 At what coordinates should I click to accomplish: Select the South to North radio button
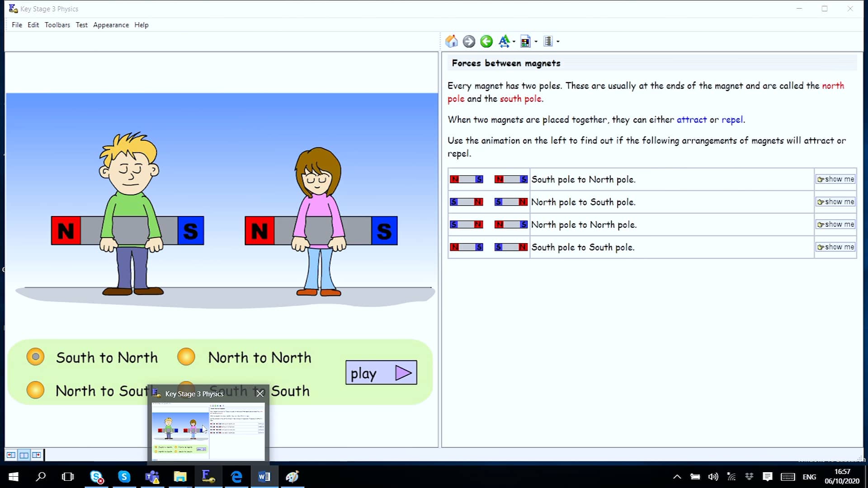pyautogui.click(x=35, y=357)
